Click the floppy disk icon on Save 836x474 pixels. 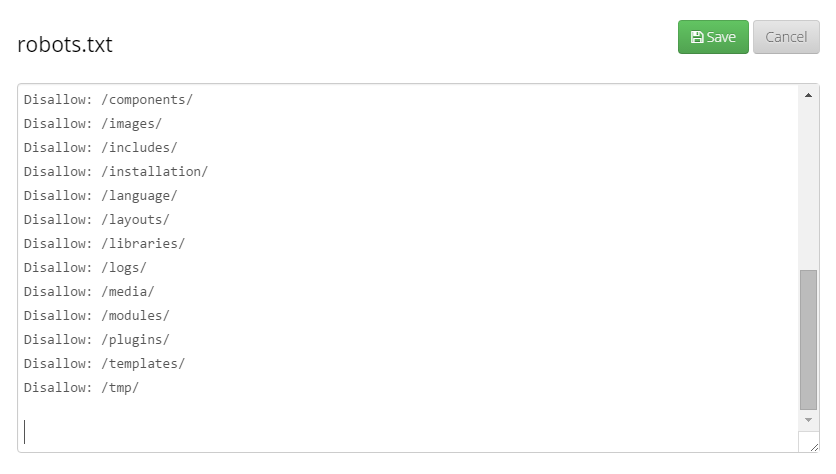pyautogui.click(x=697, y=37)
